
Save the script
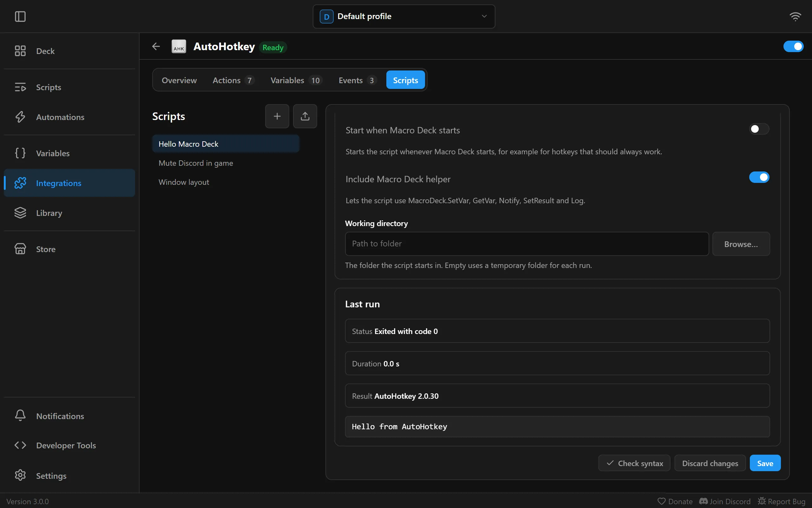765,463
